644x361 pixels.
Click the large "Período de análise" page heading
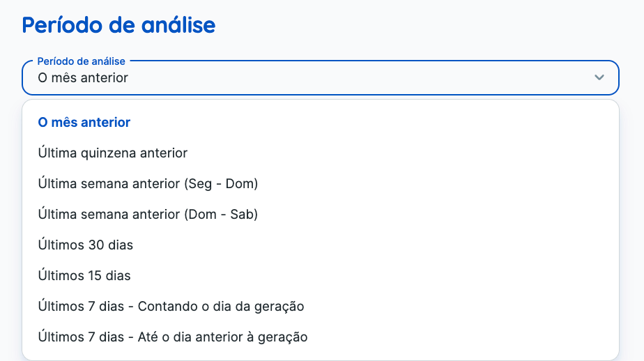(118, 25)
